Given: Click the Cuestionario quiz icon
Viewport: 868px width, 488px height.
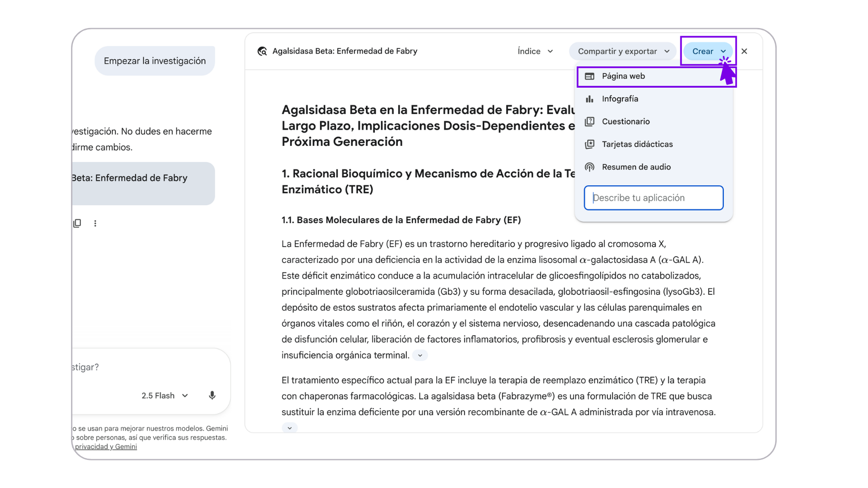Looking at the screenshot, I should tap(590, 122).
